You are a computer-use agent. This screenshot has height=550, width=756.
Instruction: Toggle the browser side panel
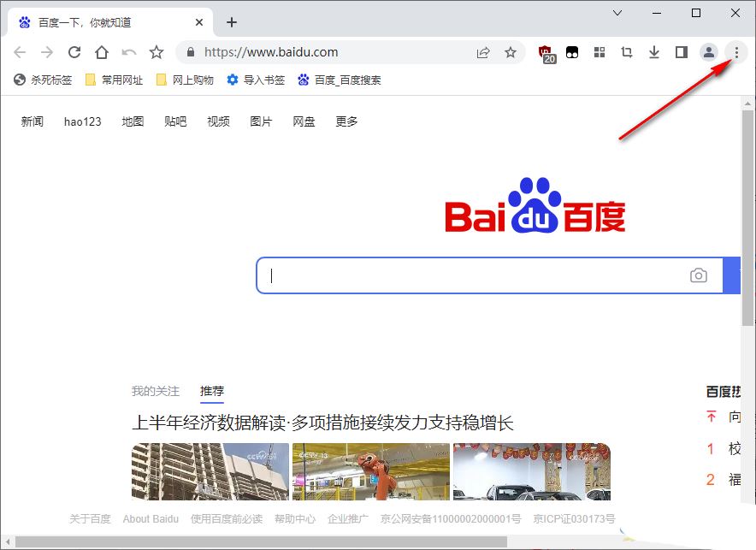(x=681, y=52)
